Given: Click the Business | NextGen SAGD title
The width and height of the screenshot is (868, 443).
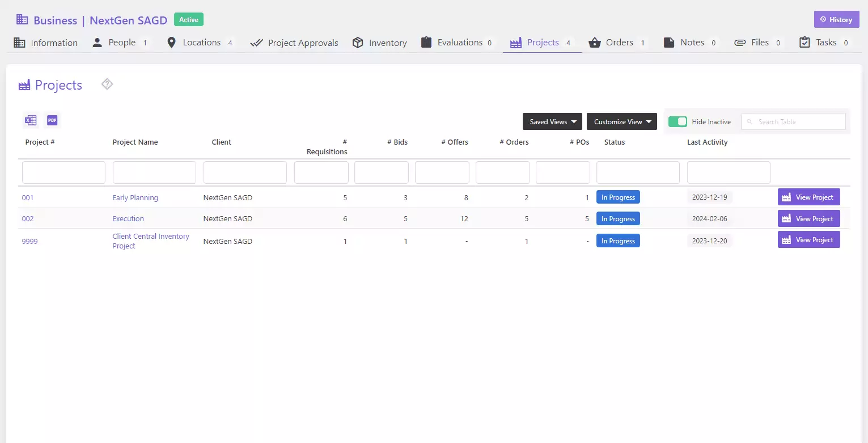Looking at the screenshot, I should point(100,20).
